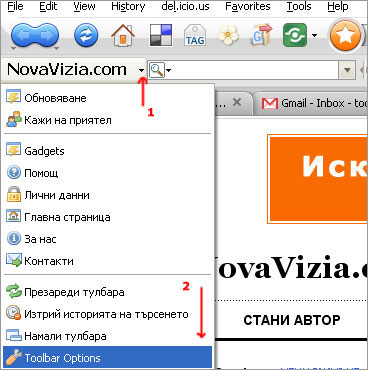This screenshot has width=368, height=370.
Task: Click the СТАНИ АВТОР link
Action: click(292, 320)
